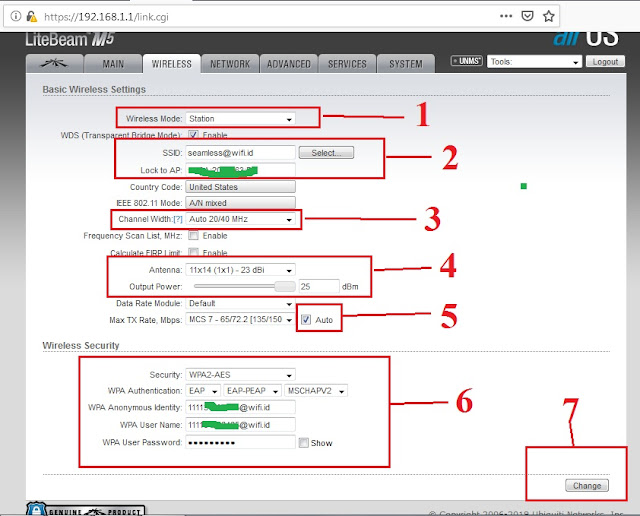Image resolution: width=640 pixels, height=516 pixels.
Task: Open the Data Rate Module dropdown
Action: pos(240,303)
